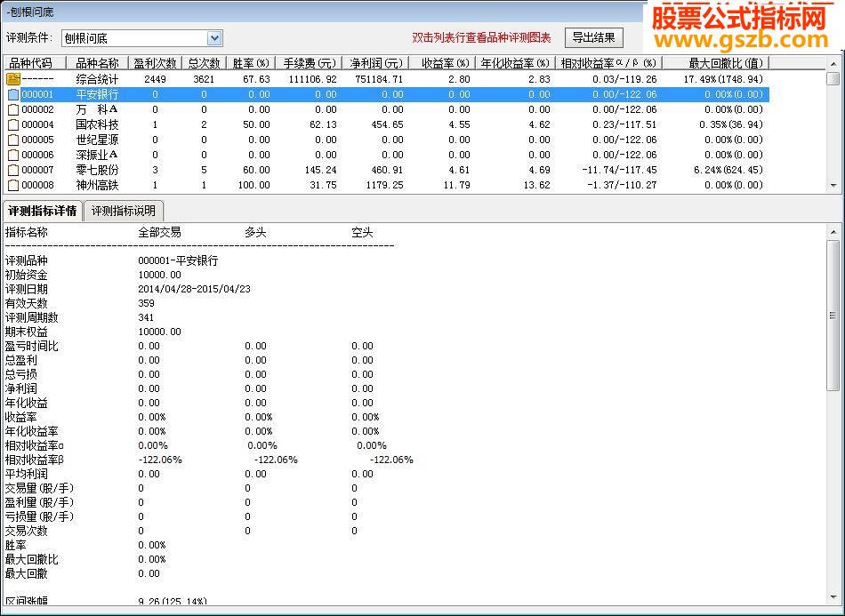
Task: Select the 神州高铁 stock name cell
Action: (97, 185)
